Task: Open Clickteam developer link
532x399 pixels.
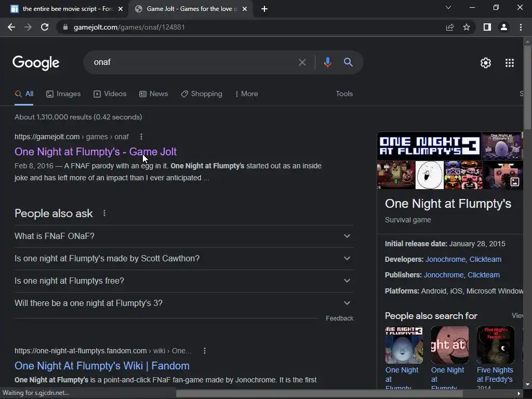Action: tap(485, 259)
